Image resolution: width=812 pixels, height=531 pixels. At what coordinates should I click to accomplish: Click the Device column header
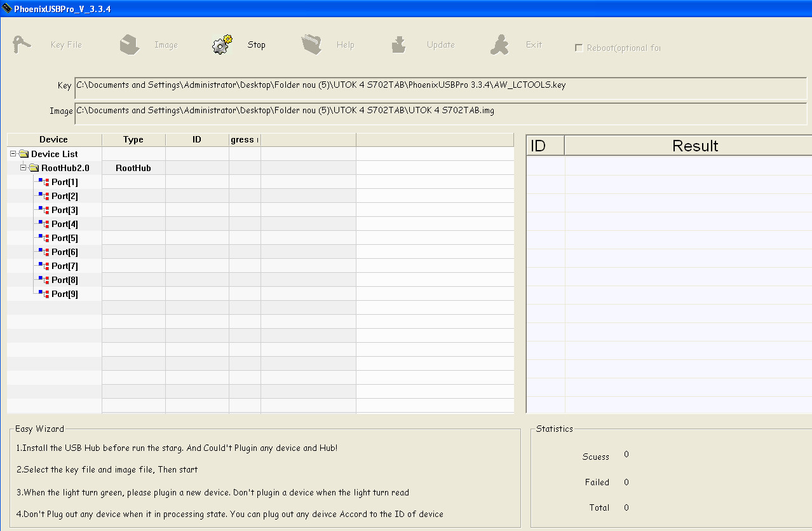coord(54,139)
